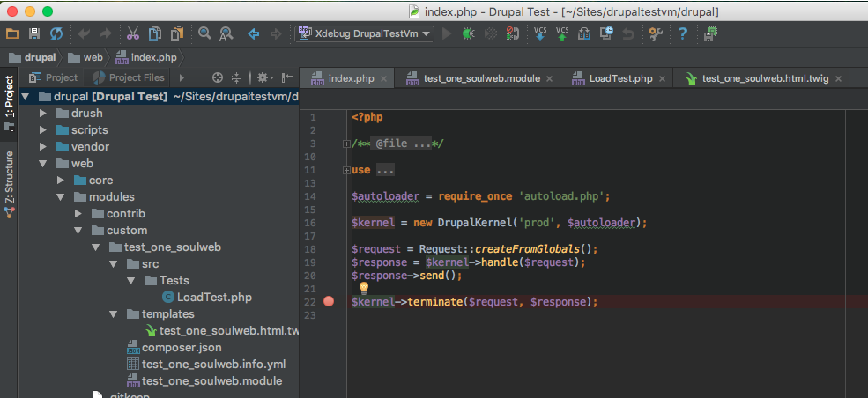Switch to the Project view tab

(54, 78)
